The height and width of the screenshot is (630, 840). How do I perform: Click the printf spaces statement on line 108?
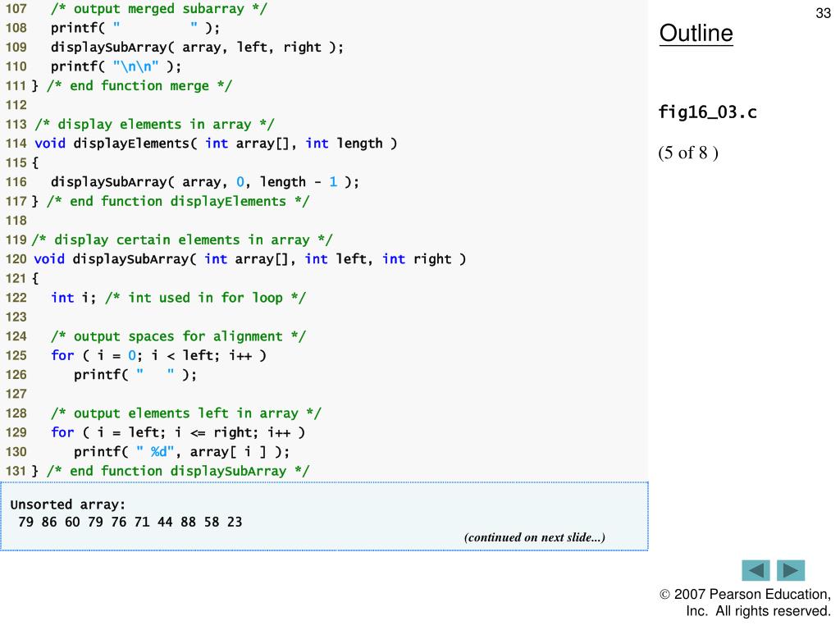click(x=135, y=28)
